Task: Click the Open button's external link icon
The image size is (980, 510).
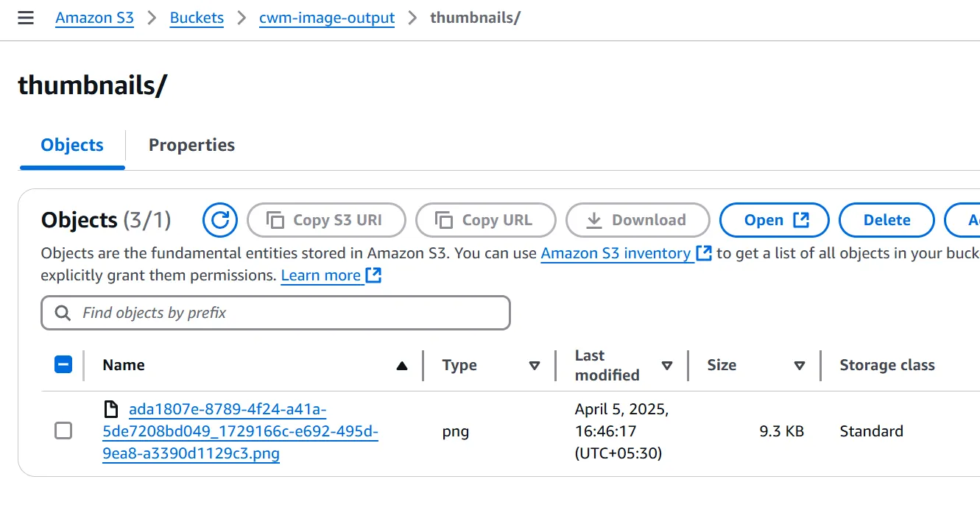Action: click(801, 220)
